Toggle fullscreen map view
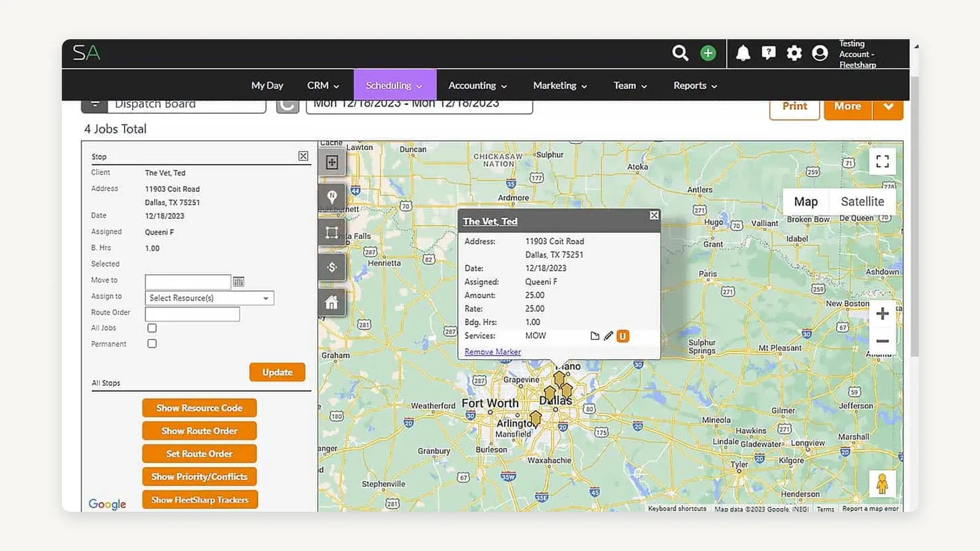This screenshot has width=980, height=551. [x=883, y=162]
